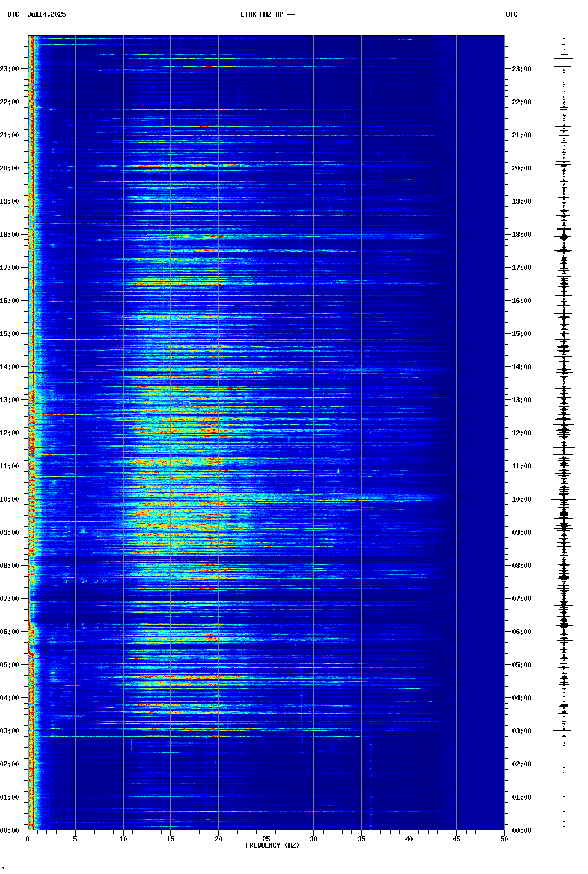
Task: Click 11:00 on the right time axis
Action: point(522,466)
